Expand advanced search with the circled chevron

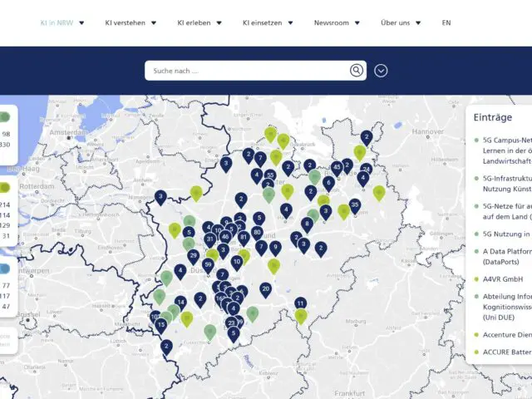(x=381, y=71)
